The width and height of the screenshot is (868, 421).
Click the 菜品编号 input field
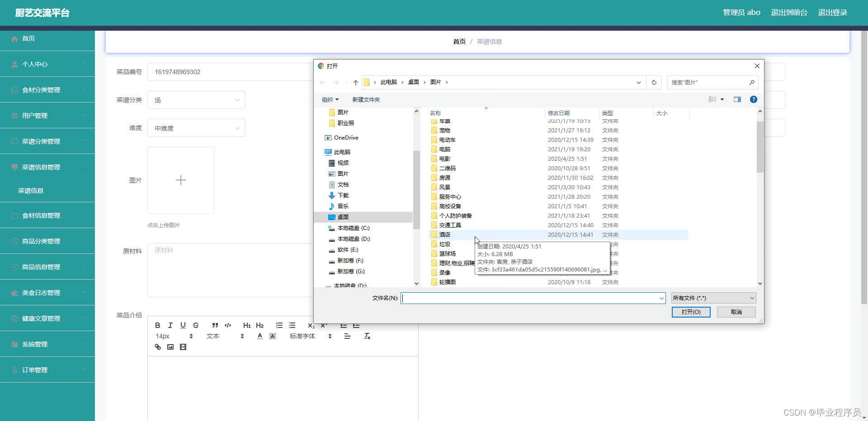(230, 72)
